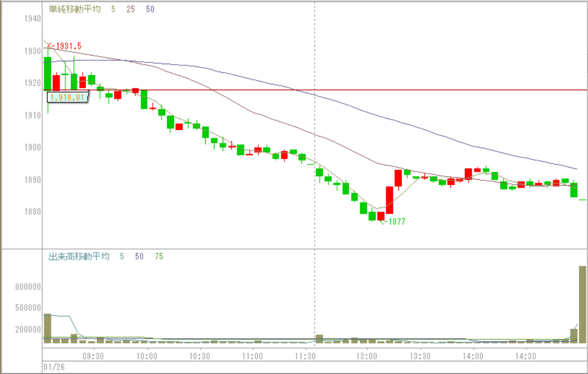Click the 14:00 time axis label
588x374 pixels.
473,356
